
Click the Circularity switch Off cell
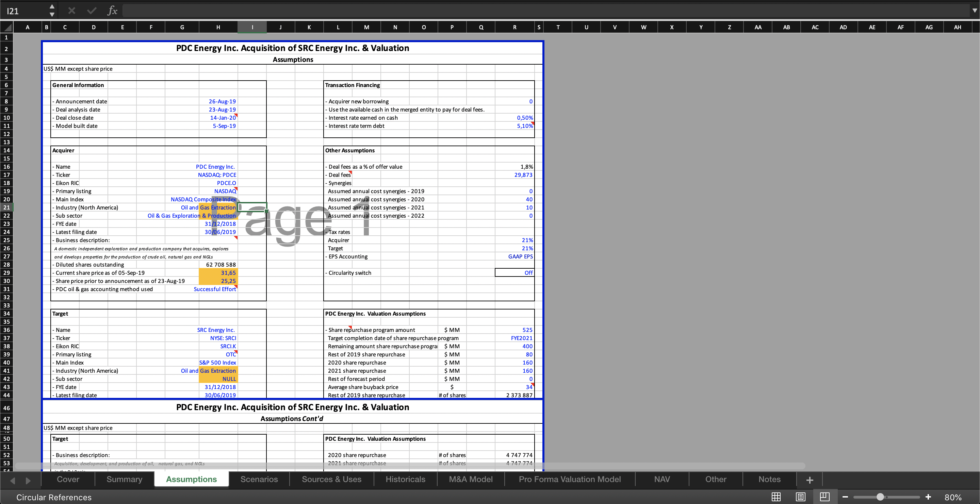[515, 273]
